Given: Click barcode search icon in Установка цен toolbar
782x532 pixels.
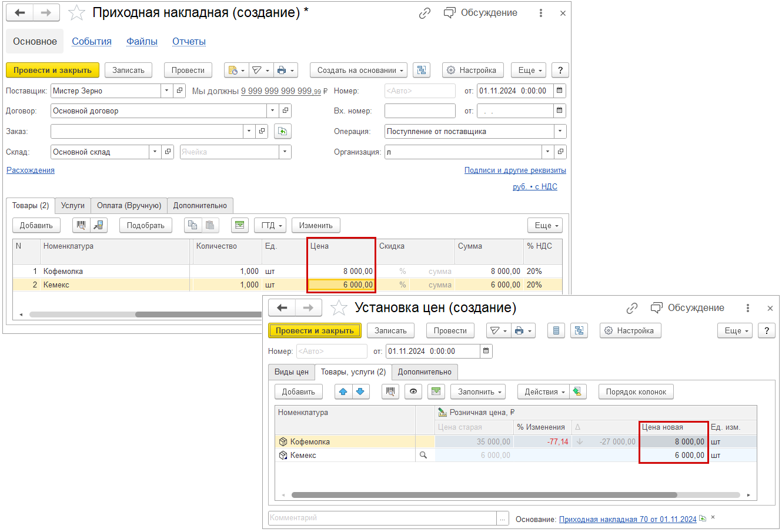Looking at the screenshot, I should click(390, 392).
